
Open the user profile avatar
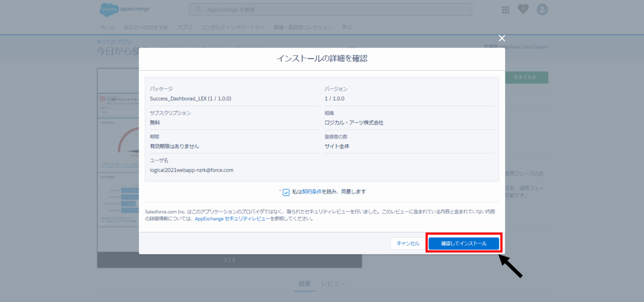point(543,9)
